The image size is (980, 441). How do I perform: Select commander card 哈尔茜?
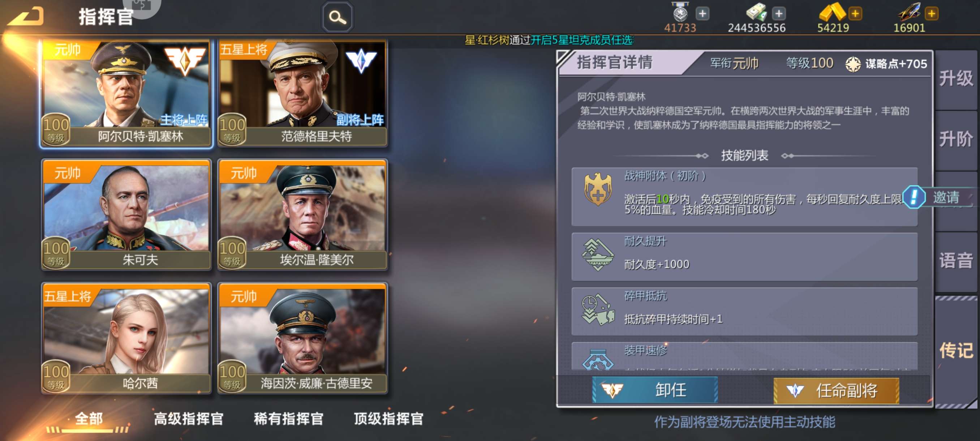click(x=126, y=338)
